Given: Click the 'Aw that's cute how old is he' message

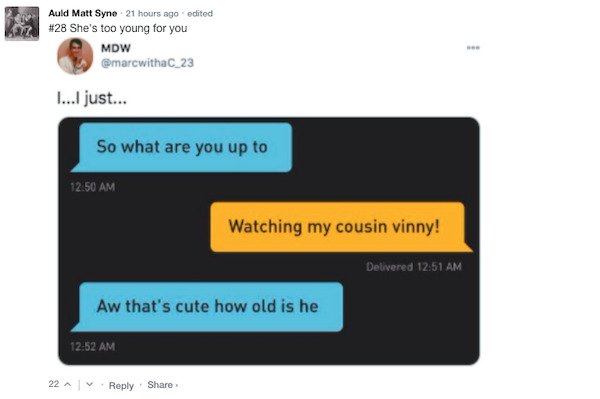Looking at the screenshot, I should [x=207, y=307].
